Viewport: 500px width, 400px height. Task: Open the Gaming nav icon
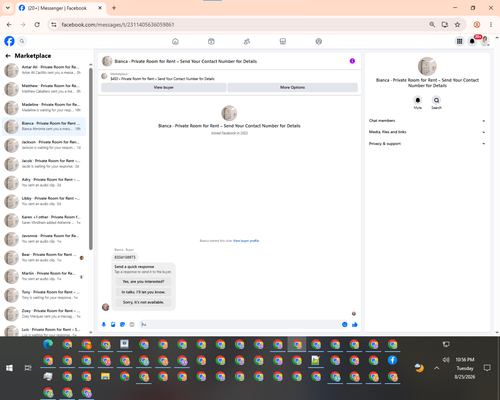click(x=319, y=41)
